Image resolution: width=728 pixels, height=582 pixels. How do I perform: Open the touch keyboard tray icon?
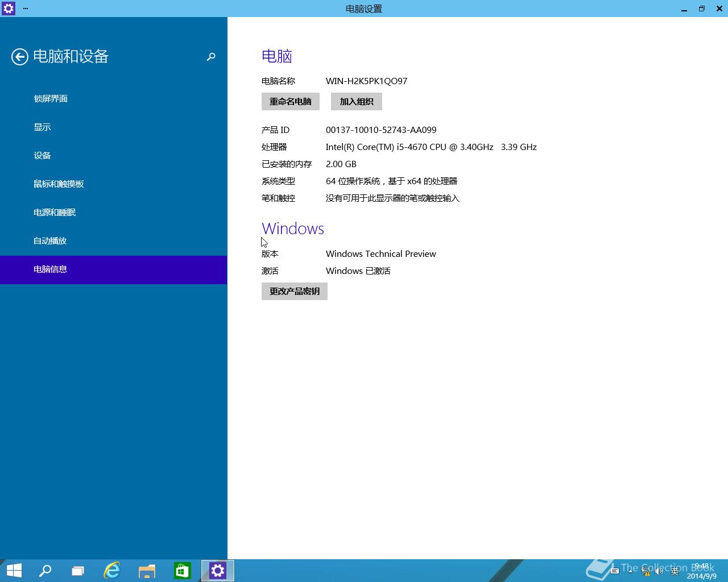[615, 571]
